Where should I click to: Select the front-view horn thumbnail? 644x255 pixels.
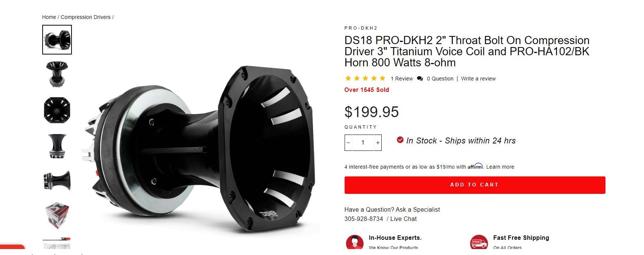click(57, 110)
